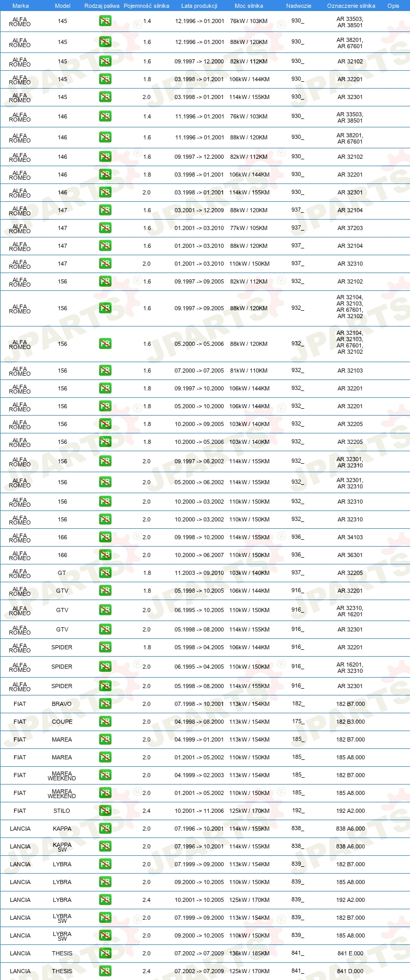Click the BRAVO model cell

click(x=62, y=704)
